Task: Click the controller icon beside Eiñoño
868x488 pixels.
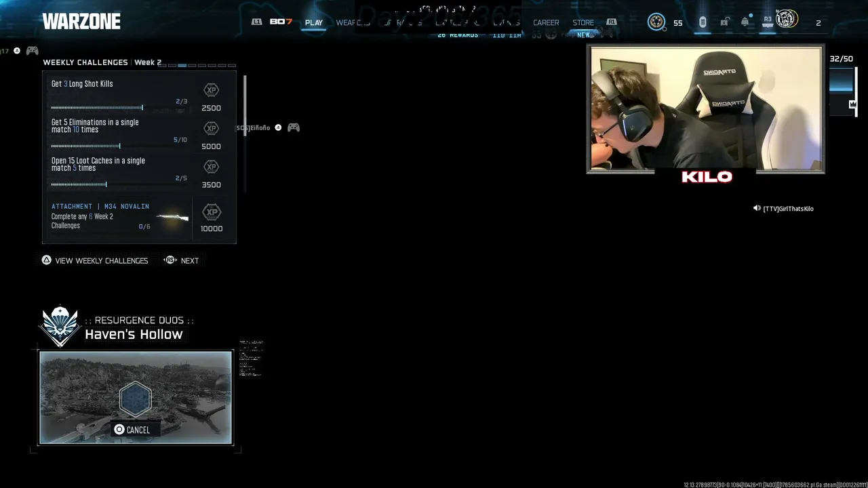Action: 294,127
